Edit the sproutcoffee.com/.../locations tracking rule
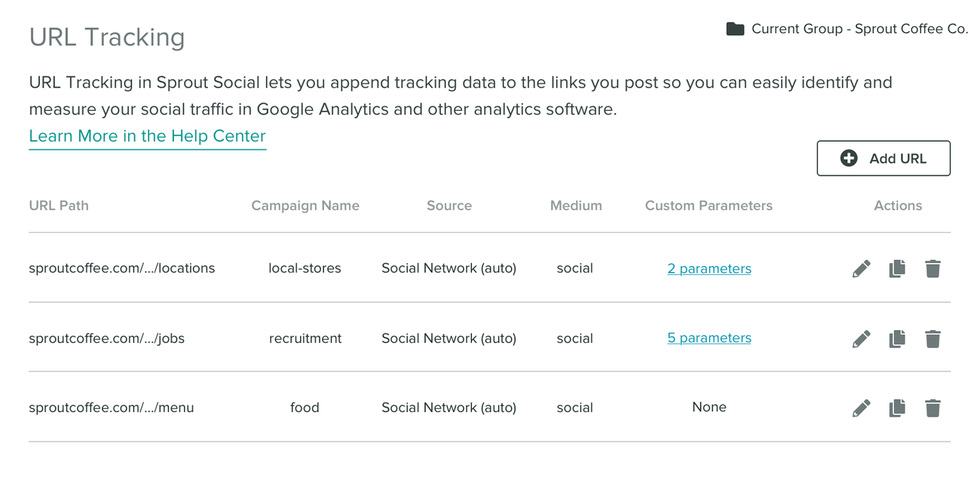 [861, 269]
